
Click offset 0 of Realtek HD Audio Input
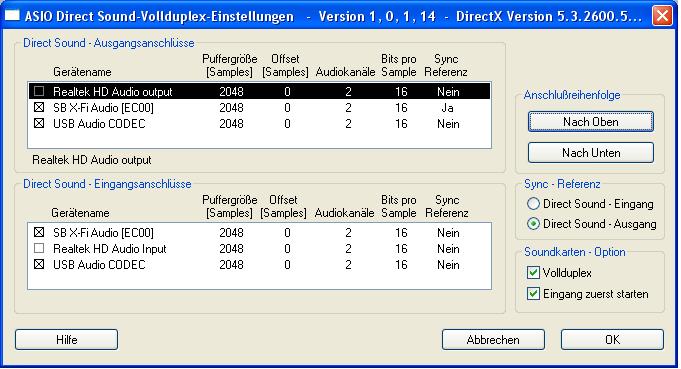(x=287, y=249)
